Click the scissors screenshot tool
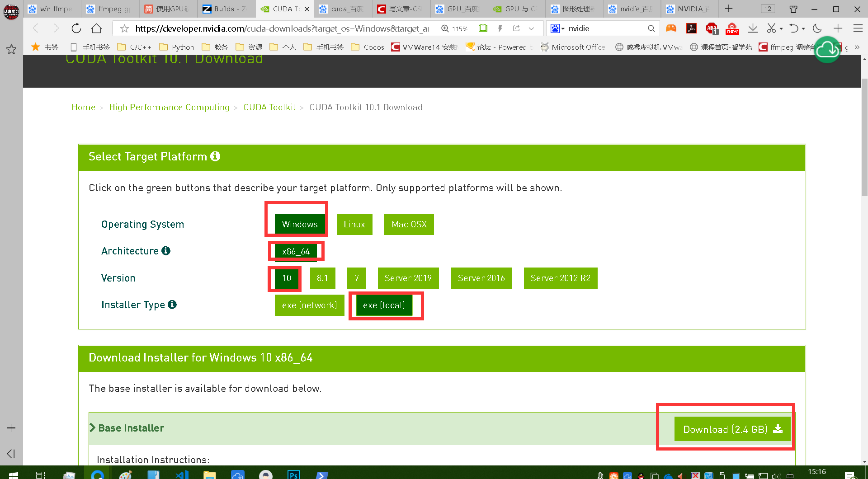 771,28
